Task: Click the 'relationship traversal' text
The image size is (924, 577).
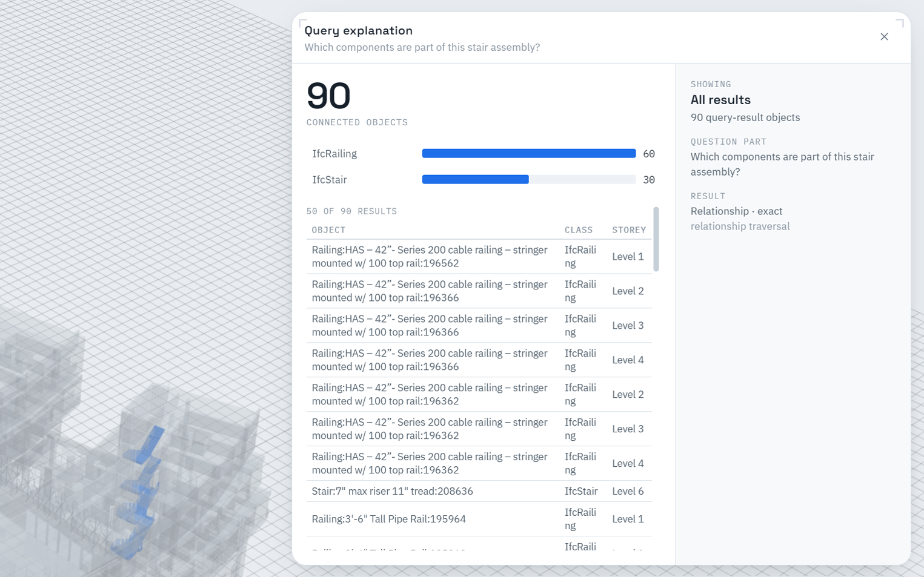Action: pyautogui.click(x=740, y=226)
